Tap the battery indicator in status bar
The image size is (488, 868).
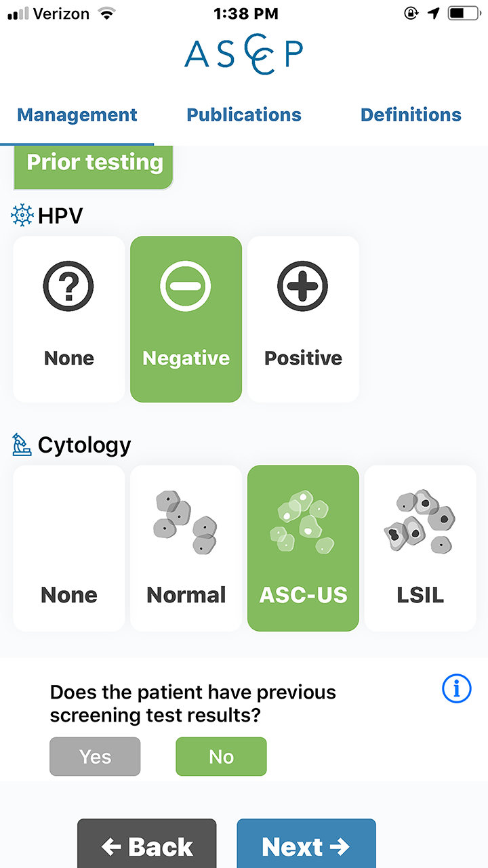tap(463, 13)
